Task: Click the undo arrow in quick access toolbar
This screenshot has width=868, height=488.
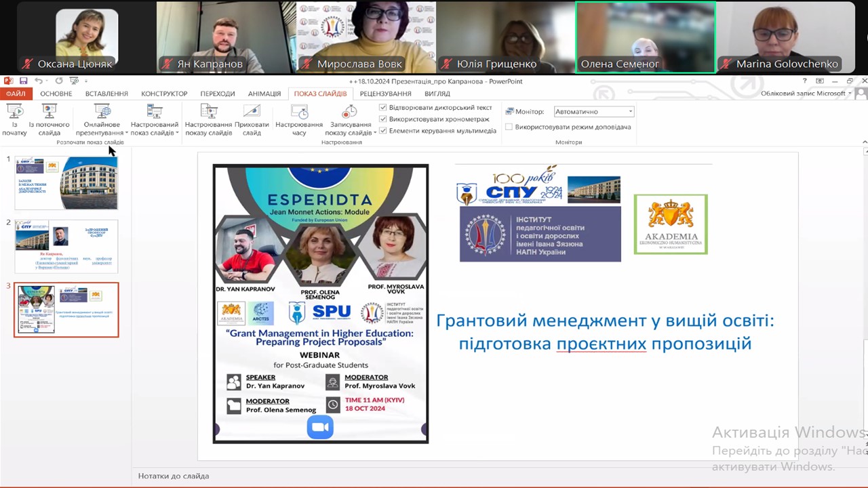Action: pos(38,81)
